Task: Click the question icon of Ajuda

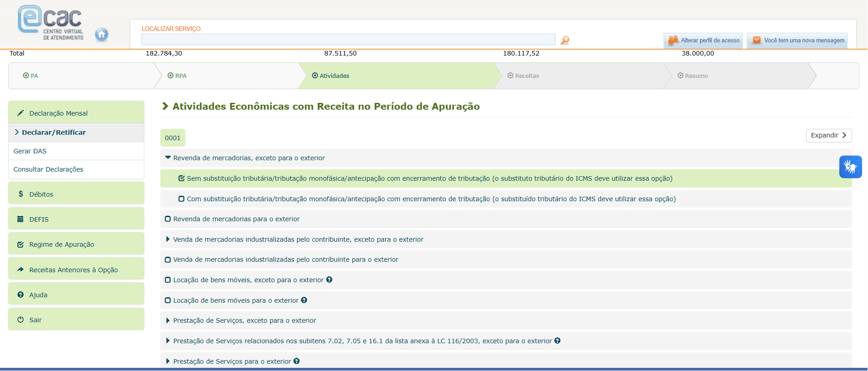Action: (20, 295)
